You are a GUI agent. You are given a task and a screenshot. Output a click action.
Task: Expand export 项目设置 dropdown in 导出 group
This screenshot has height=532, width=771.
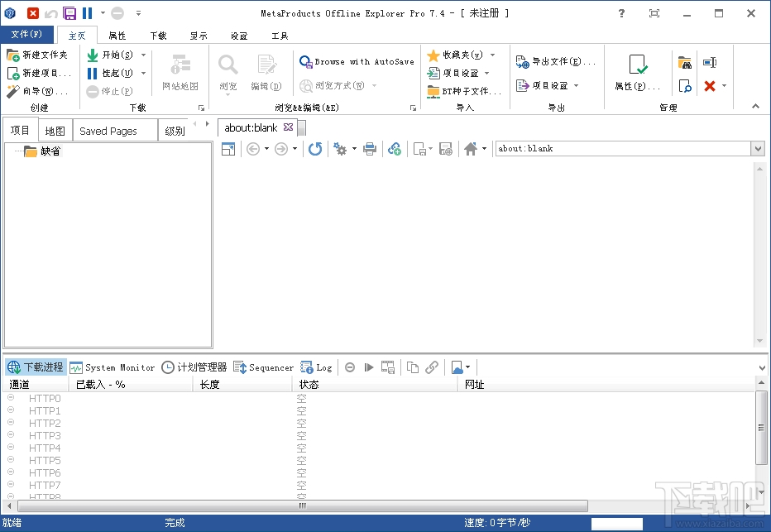576,85
